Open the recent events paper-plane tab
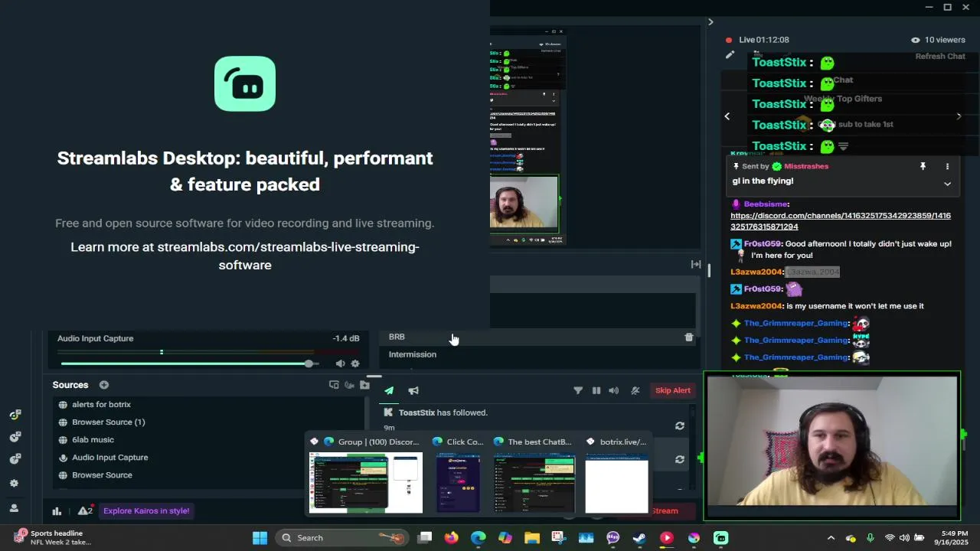This screenshot has width=980, height=551. (x=389, y=390)
